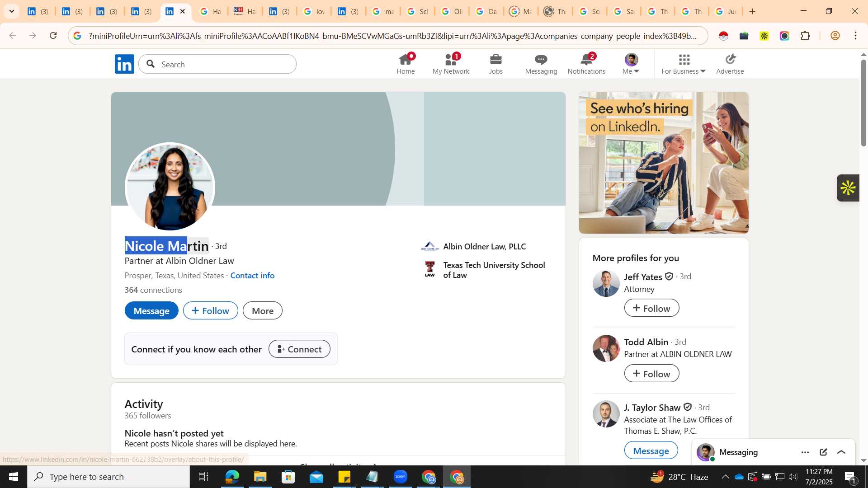
Task: Open Windows Start menu
Action: point(14,477)
